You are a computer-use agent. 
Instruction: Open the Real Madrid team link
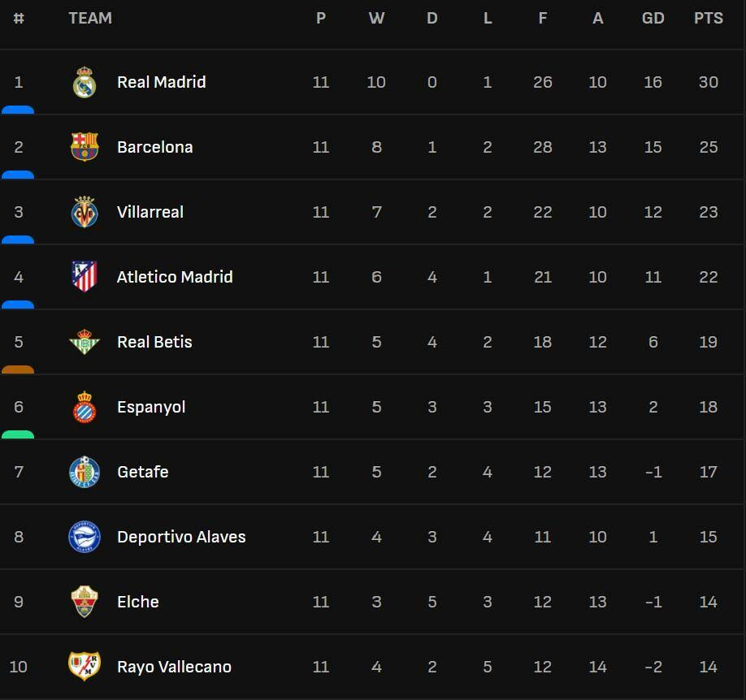pos(161,82)
